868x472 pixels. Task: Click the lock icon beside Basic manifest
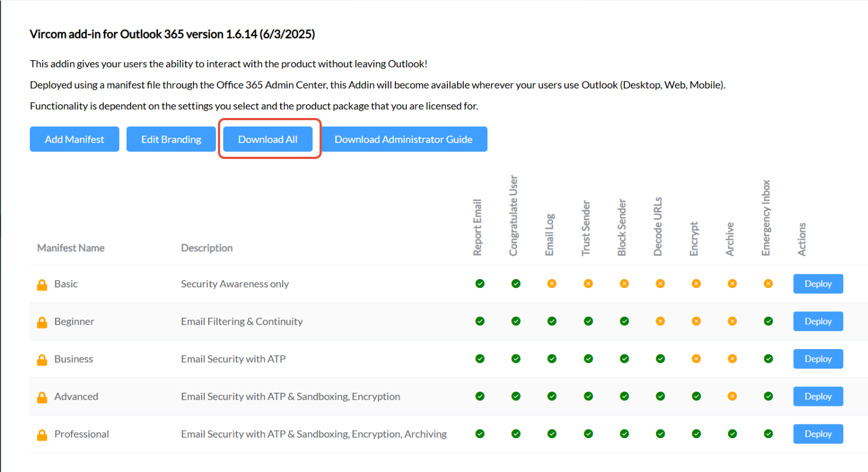(42, 285)
